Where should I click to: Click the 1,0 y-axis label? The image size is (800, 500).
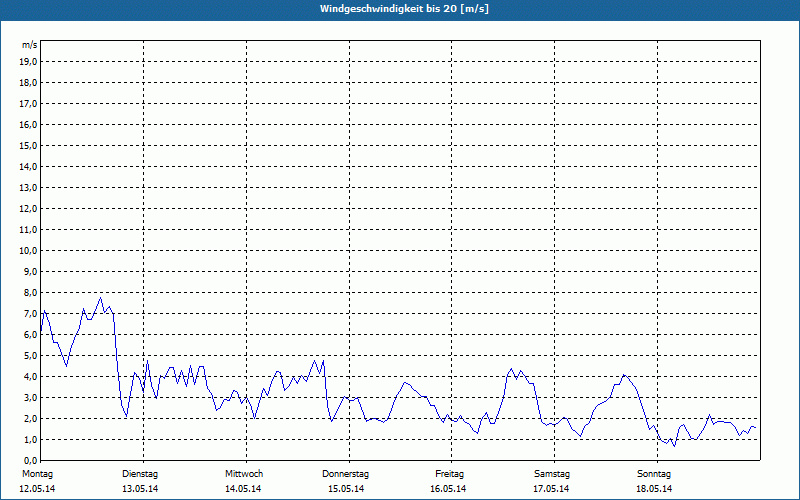[30, 439]
